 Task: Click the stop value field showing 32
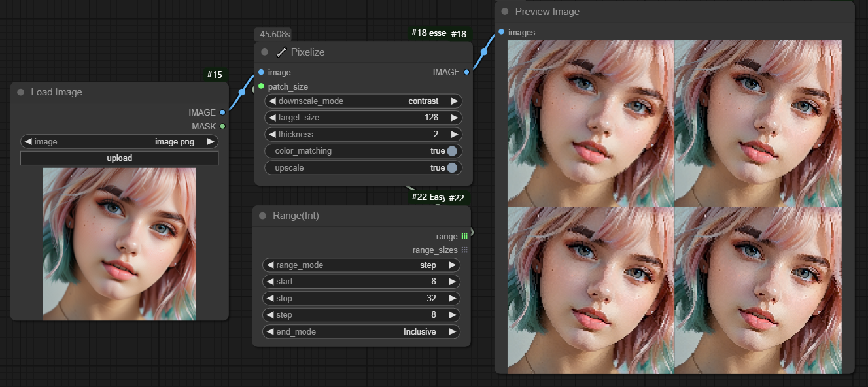361,299
